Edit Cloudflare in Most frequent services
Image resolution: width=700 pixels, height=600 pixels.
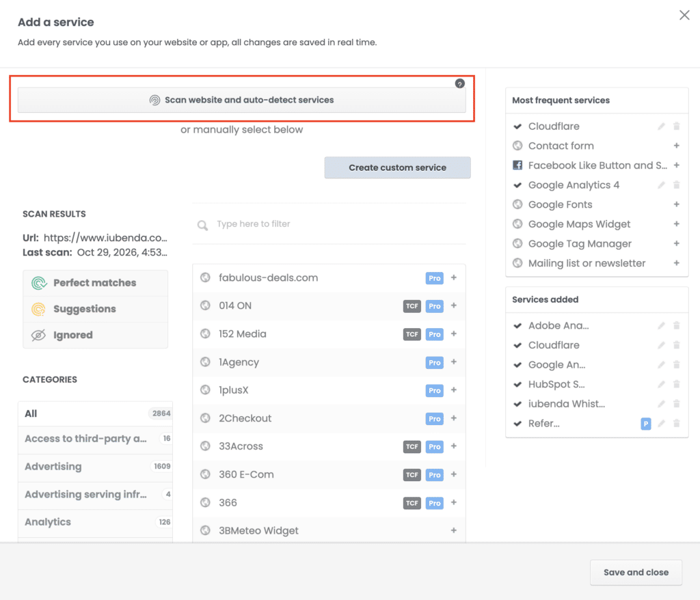click(x=661, y=126)
